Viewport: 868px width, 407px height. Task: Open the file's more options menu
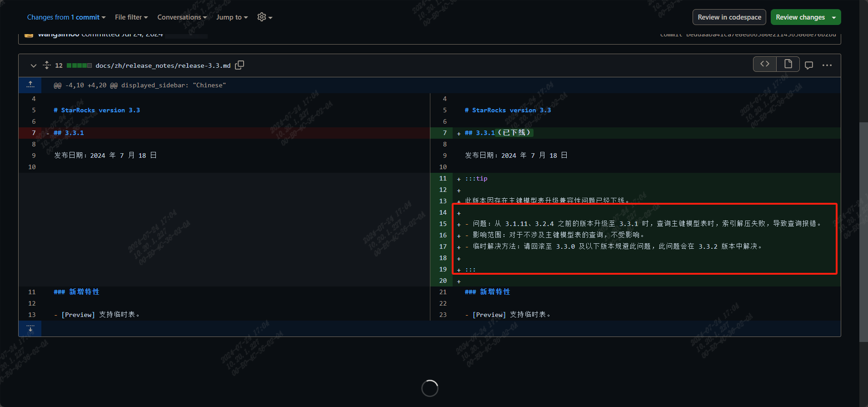coord(827,65)
